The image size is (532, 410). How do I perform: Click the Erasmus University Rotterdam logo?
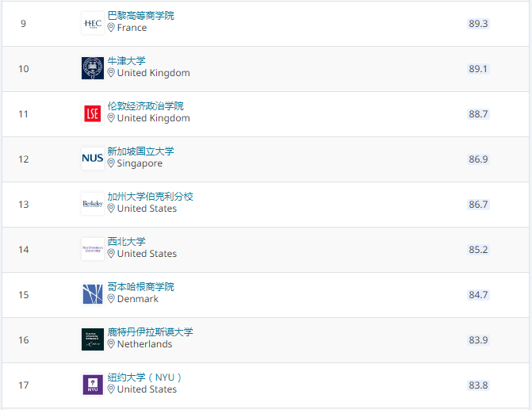pyautogui.click(x=93, y=339)
